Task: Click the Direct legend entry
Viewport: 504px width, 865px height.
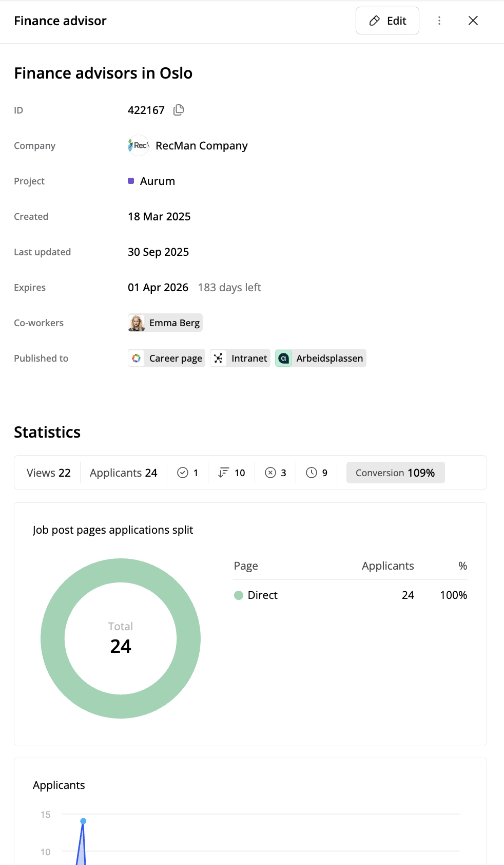Action: point(256,595)
